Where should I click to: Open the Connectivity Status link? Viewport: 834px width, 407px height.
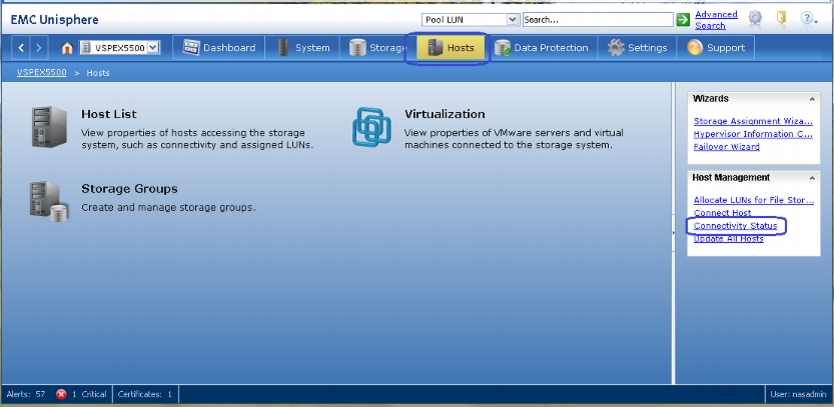tap(735, 226)
